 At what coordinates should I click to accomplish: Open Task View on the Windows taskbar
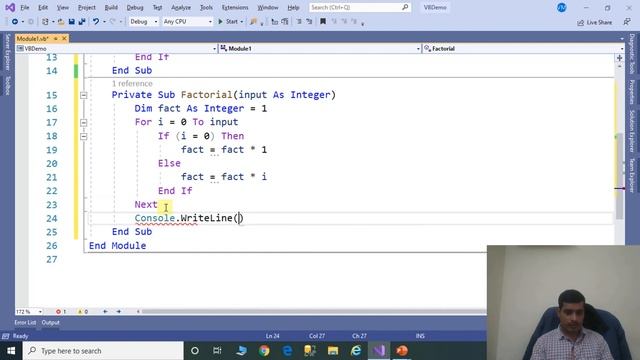217,351
